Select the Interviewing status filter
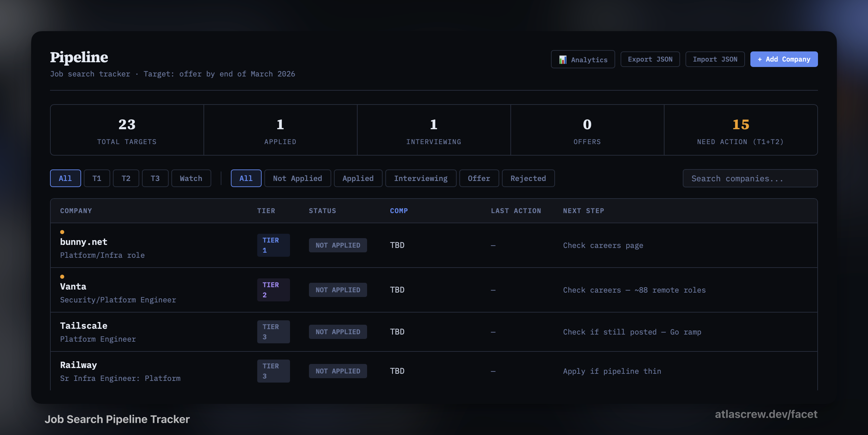The image size is (868, 435). click(421, 178)
